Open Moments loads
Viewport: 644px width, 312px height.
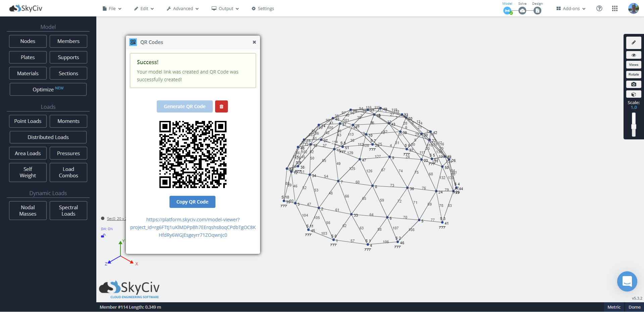point(68,121)
